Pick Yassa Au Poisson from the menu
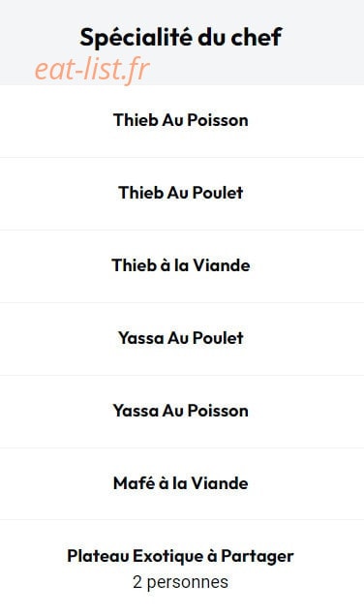The width and height of the screenshot is (364, 616). click(x=181, y=411)
